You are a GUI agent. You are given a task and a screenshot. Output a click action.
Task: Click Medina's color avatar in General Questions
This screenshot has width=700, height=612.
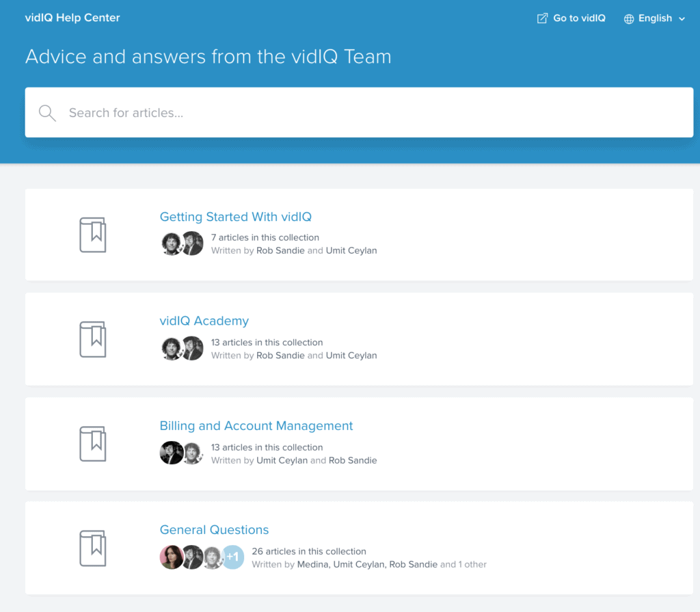(x=172, y=557)
